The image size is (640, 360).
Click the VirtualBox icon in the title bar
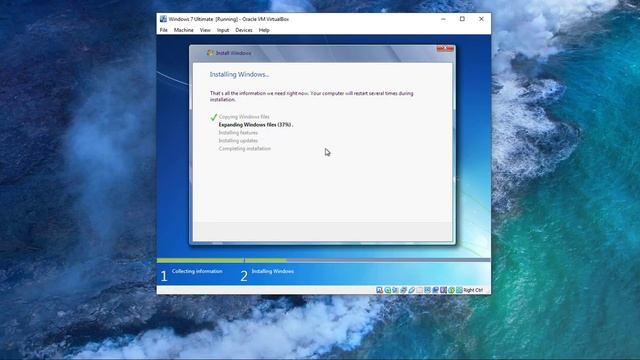(x=163, y=19)
